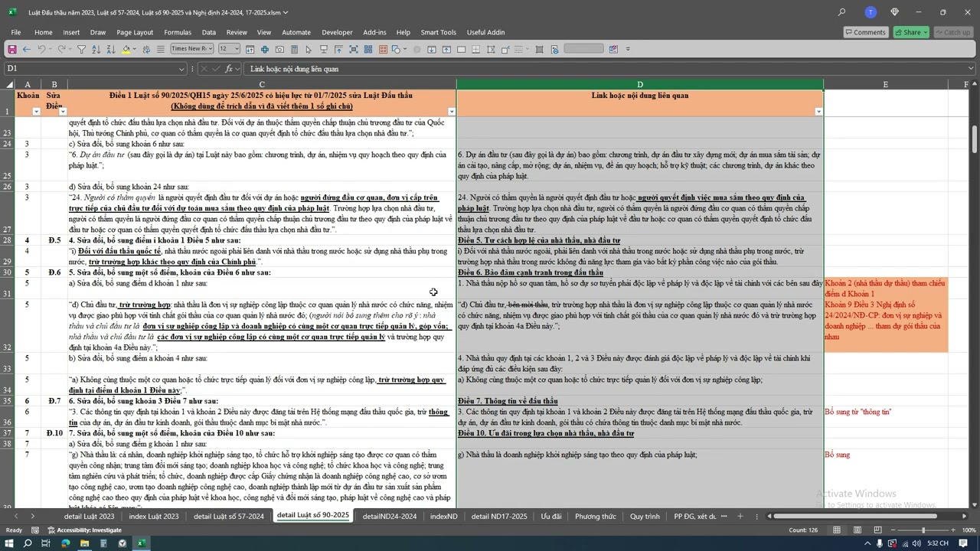980x551 pixels.
Task: Click the 100% zoom level
Action: click(969, 530)
